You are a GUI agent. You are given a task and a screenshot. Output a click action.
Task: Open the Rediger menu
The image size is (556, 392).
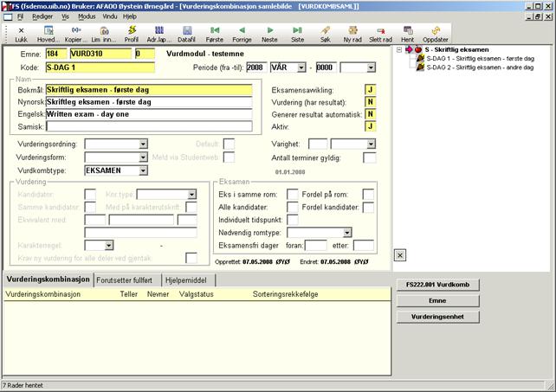42,16
